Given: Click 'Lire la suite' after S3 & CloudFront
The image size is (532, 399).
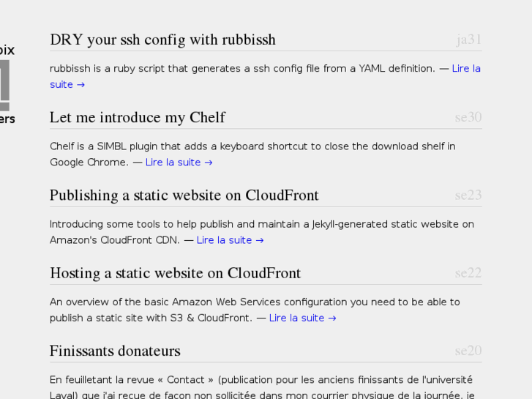Looking at the screenshot, I should coord(302,318).
